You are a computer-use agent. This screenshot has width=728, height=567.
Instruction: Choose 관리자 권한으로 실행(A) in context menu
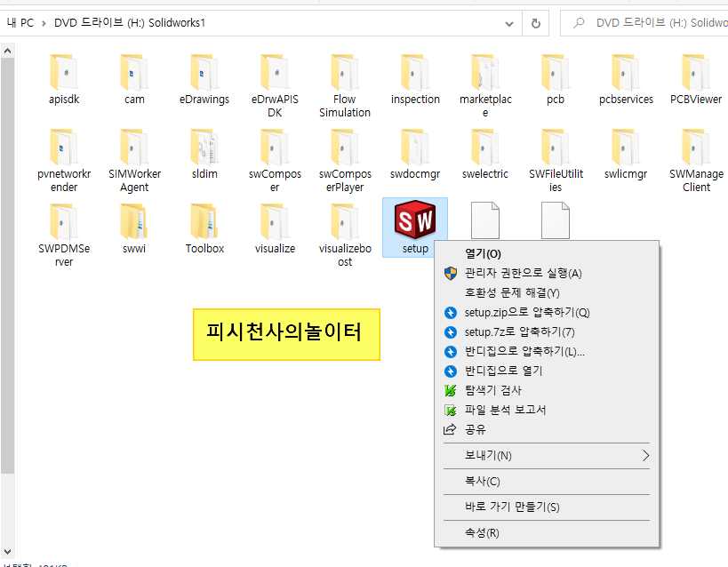pos(547,273)
